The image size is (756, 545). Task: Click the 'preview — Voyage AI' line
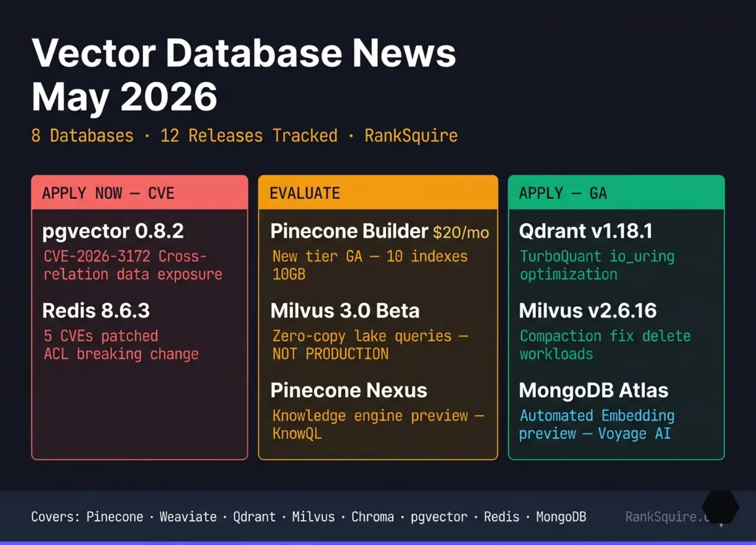click(595, 434)
